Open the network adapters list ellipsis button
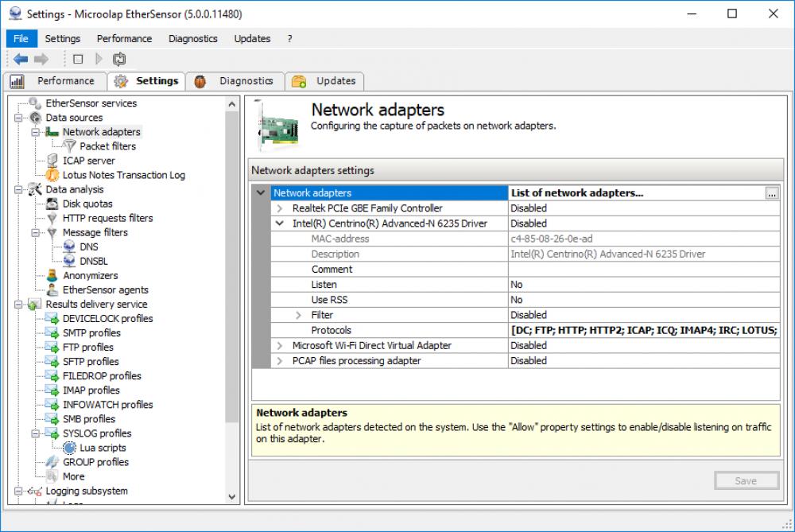The width and height of the screenshot is (795, 532). [773, 192]
